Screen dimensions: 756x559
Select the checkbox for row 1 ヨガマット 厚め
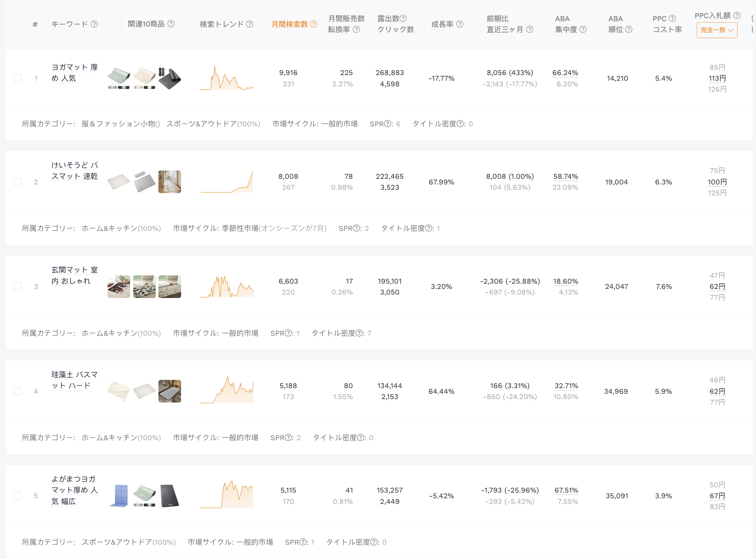tap(17, 78)
